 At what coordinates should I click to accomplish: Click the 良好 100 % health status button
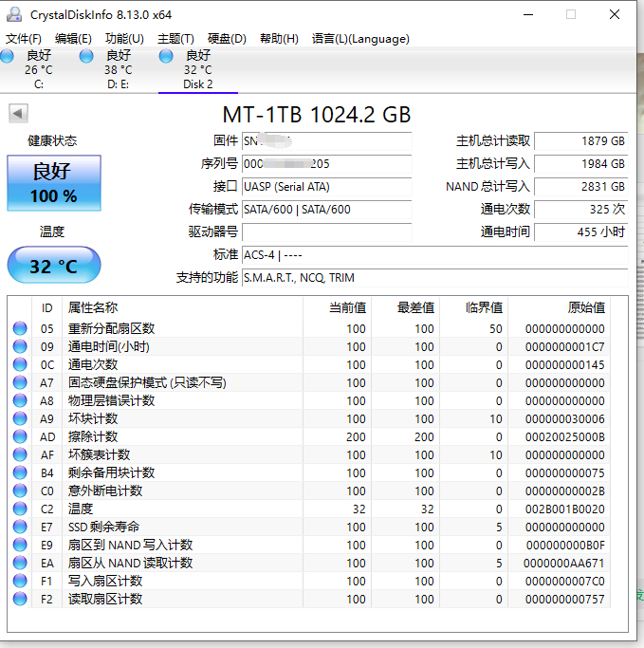54,183
